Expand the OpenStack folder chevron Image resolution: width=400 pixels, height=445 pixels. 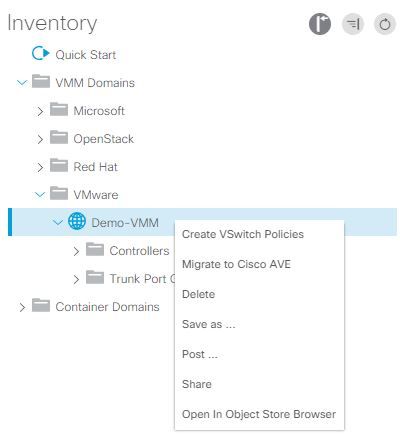pos(40,139)
